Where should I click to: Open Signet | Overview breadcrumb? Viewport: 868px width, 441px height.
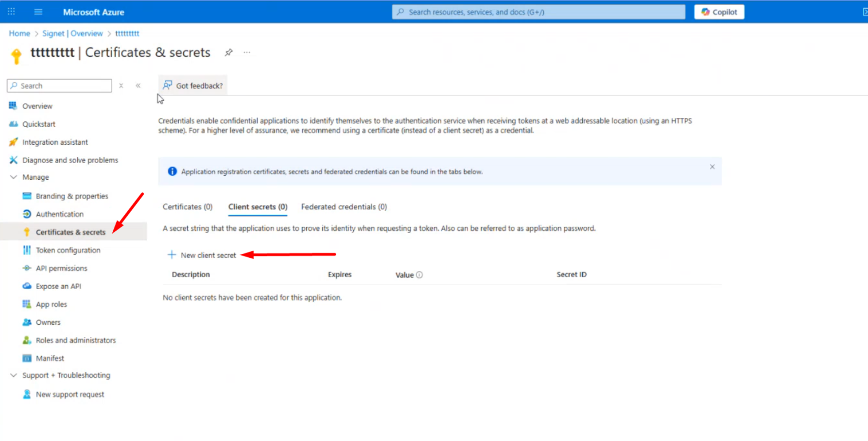tap(72, 34)
